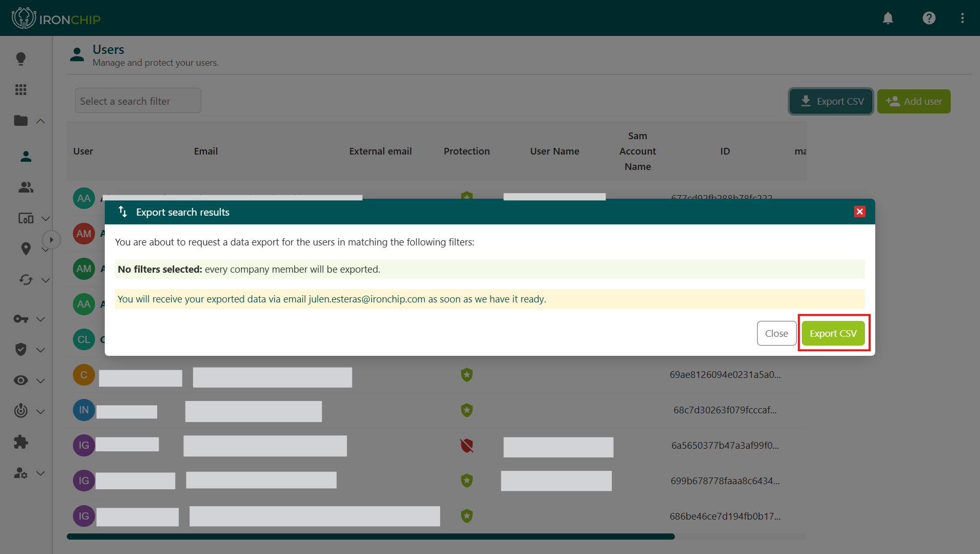980x554 pixels.
Task: Click the Select a search filter field
Action: tap(138, 101)
